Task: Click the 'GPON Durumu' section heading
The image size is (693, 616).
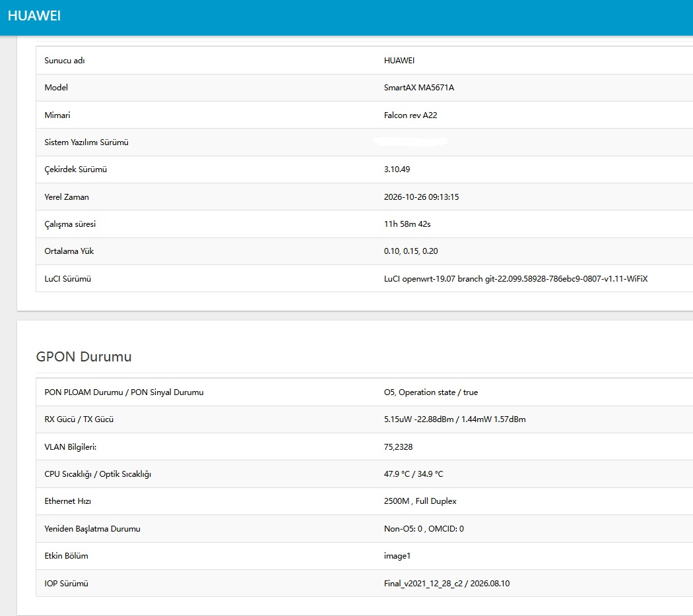Action: point(84,357)
